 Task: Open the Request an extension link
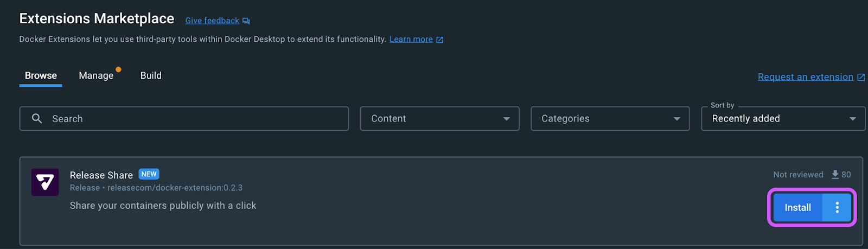[805, 77]
